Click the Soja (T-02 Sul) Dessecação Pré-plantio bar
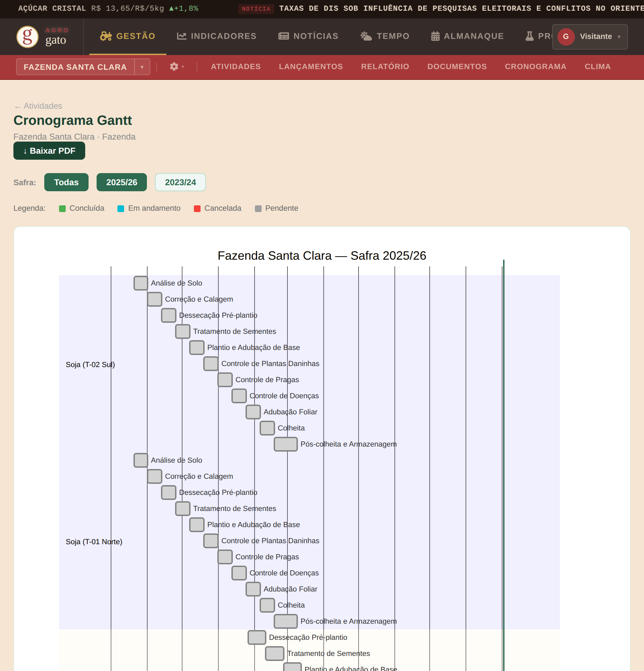This screenshot has height=671, width=644. tap(169, 315)
